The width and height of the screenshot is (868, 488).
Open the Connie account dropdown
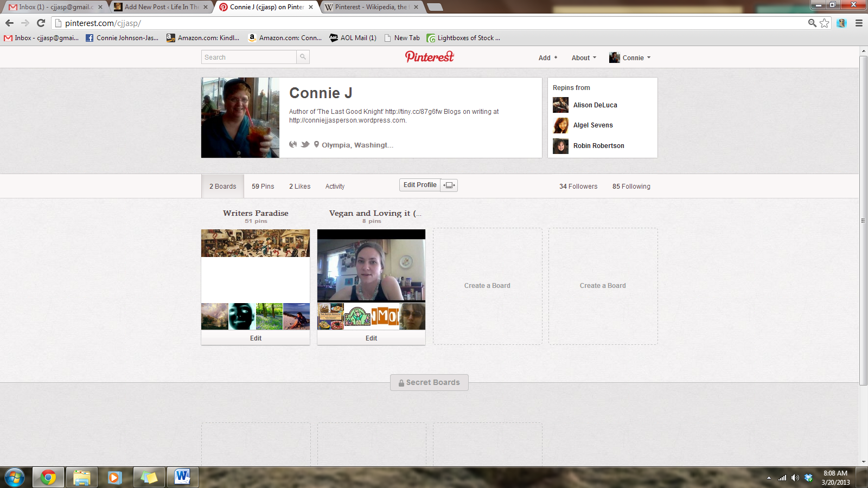(629, 58)
